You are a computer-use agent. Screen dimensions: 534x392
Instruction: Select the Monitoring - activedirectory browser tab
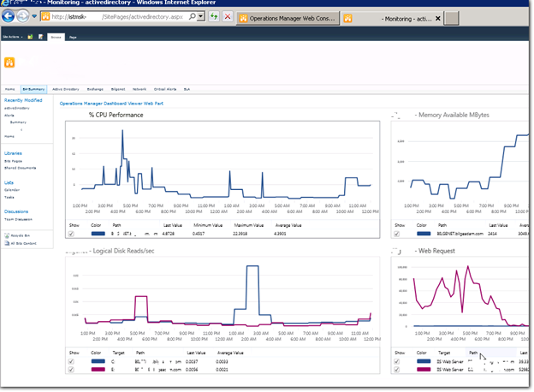pyautogui.click(x=392, y=18)
